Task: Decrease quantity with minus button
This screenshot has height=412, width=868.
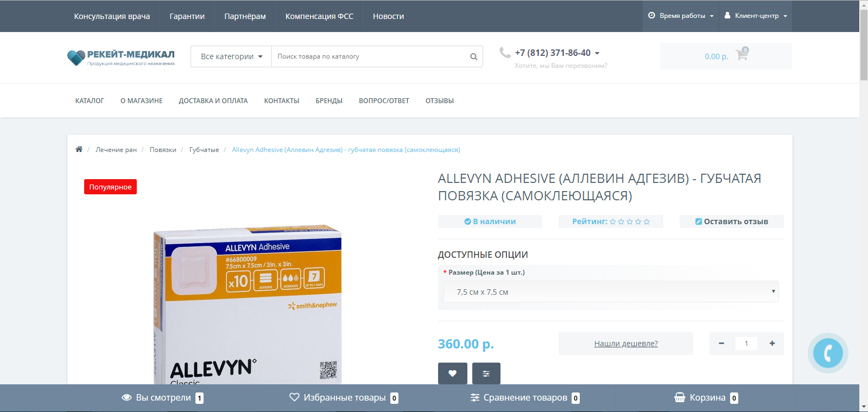Action: click(721, 344)
